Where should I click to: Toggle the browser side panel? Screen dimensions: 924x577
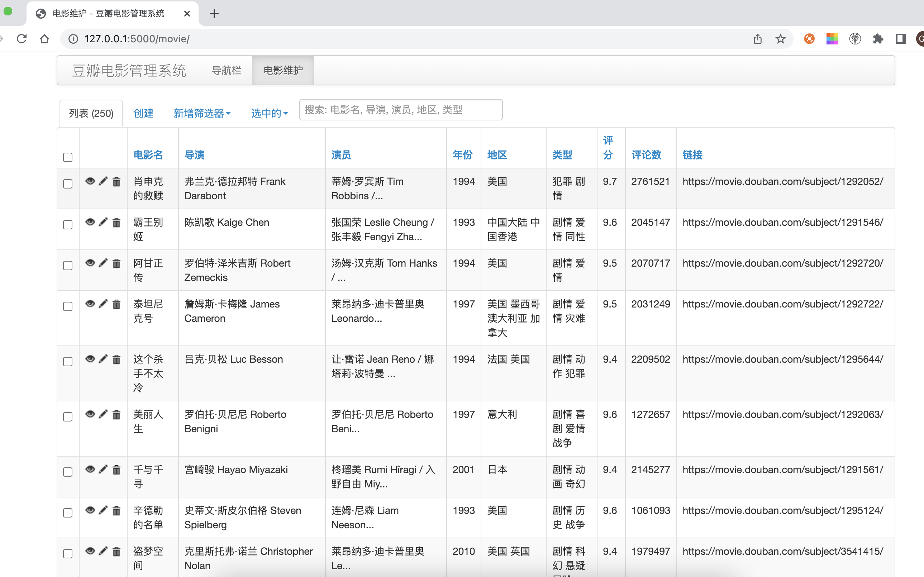pos(901,39)
